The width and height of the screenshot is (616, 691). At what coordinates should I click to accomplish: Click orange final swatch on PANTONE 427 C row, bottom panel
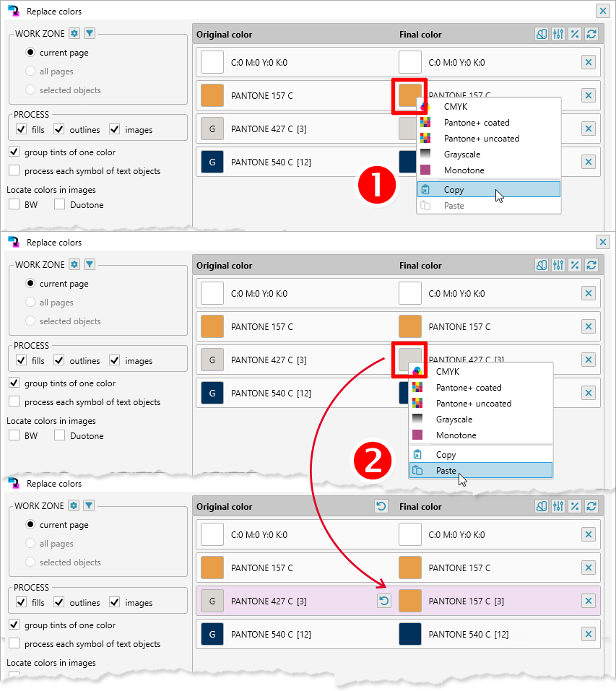(x=409, y=601)
